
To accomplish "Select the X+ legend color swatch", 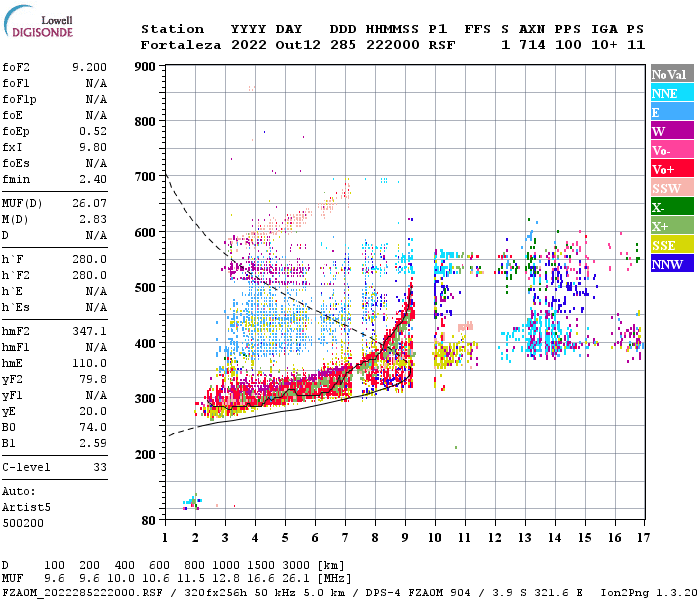I will pyautogui.click(x=672, y=226).
